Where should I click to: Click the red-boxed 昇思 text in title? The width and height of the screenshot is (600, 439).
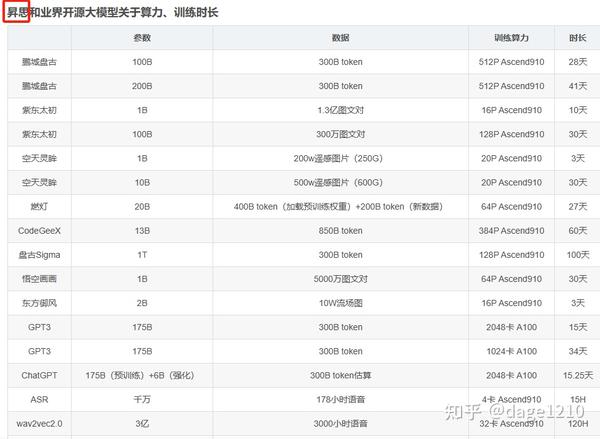(16, 12)
